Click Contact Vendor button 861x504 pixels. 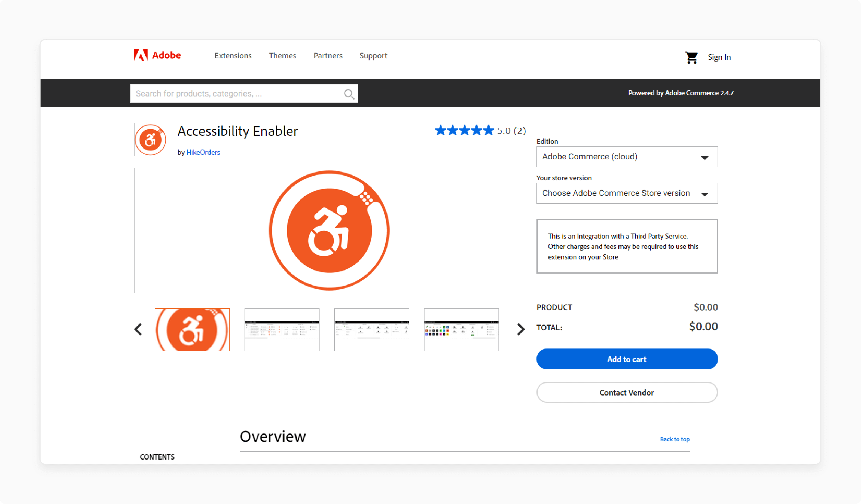coord(627,392)
